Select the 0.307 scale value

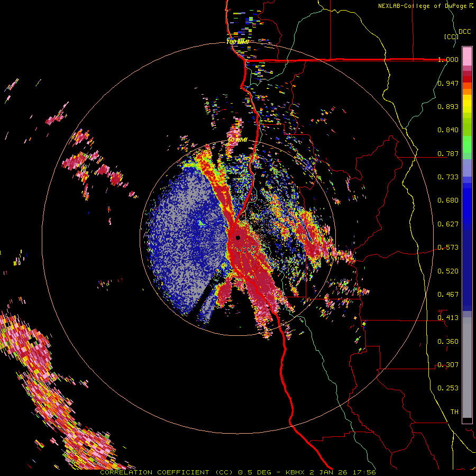[448, 365]
